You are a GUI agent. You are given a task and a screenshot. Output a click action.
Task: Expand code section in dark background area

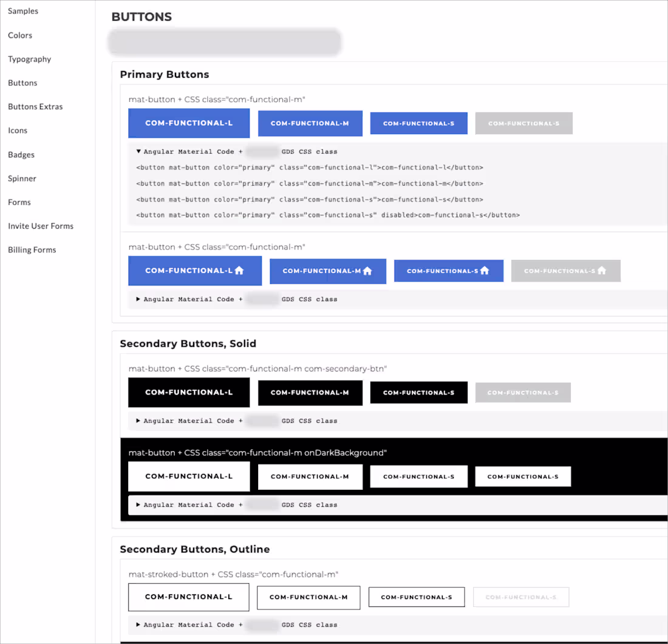[236, 505]
